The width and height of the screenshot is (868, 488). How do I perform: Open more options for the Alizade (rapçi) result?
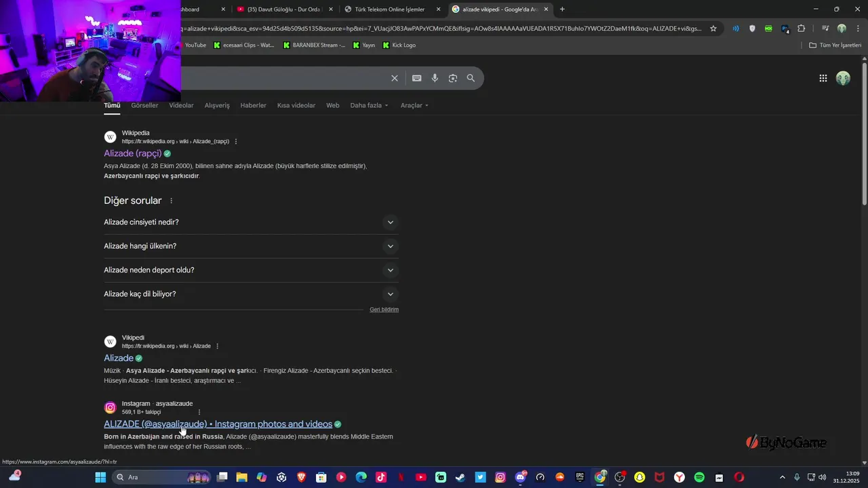pos(236,142)
